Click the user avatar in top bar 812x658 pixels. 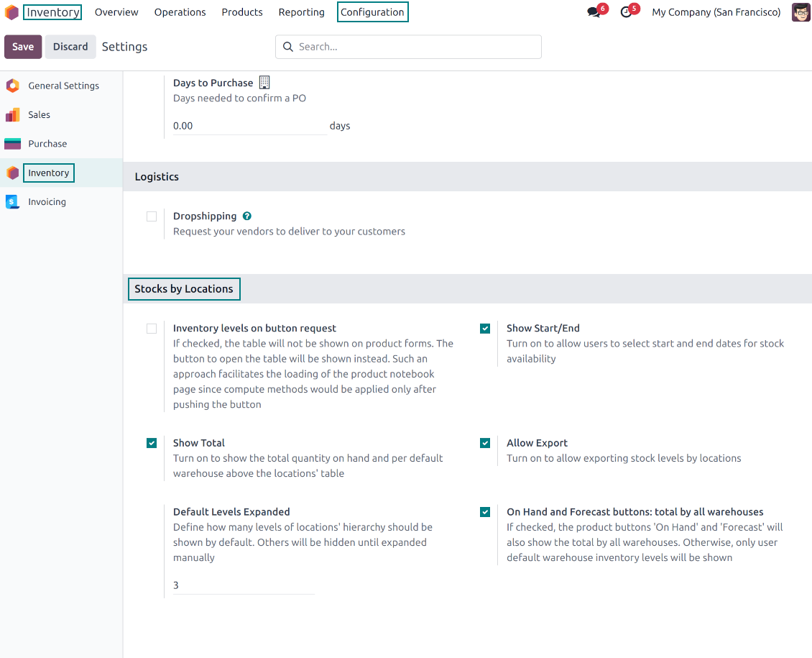801,12
